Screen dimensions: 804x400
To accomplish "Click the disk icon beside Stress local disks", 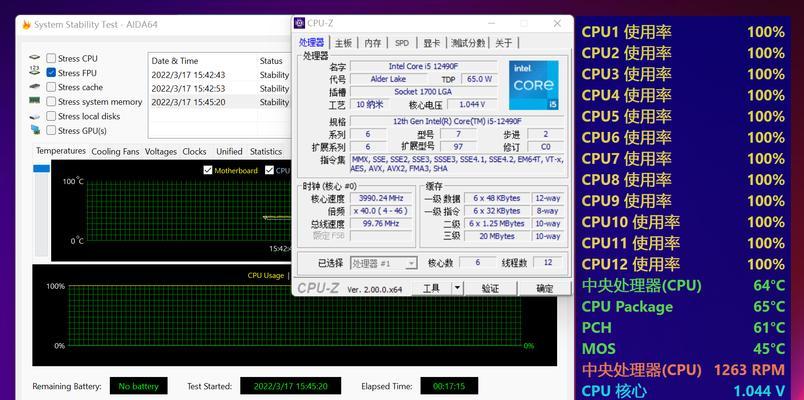I will pos(34,116).
